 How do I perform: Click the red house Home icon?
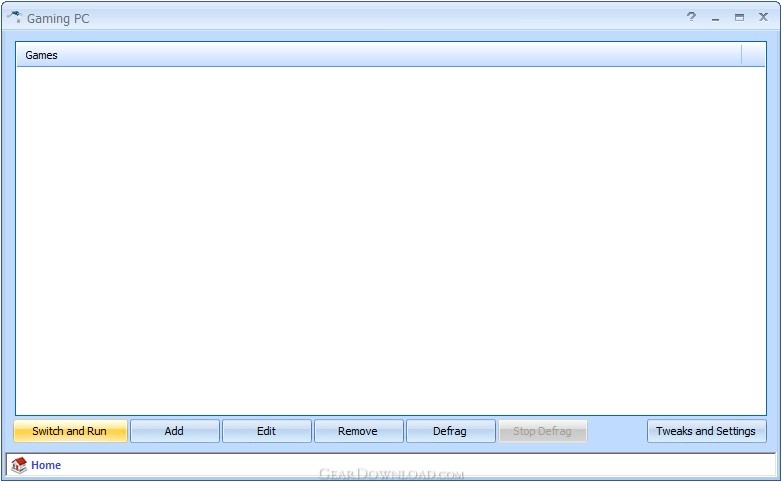(19, 465)
